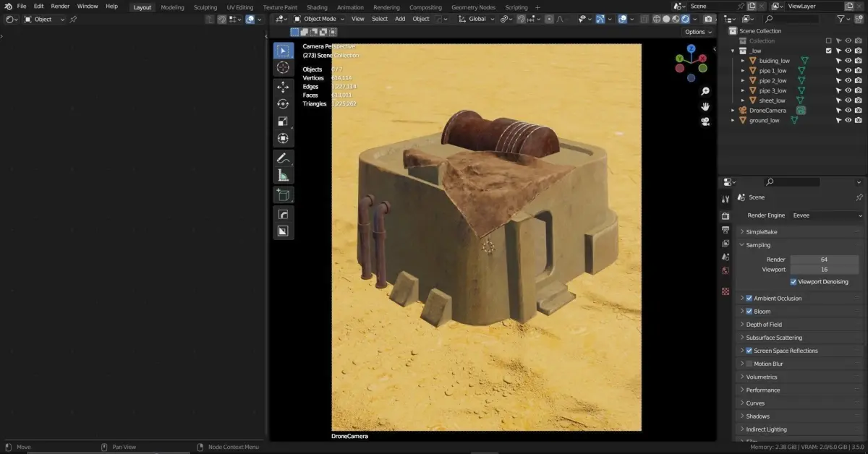Disable Screen Space Reflections checkbox
The image size is (868, 454).
pos(749,351)
